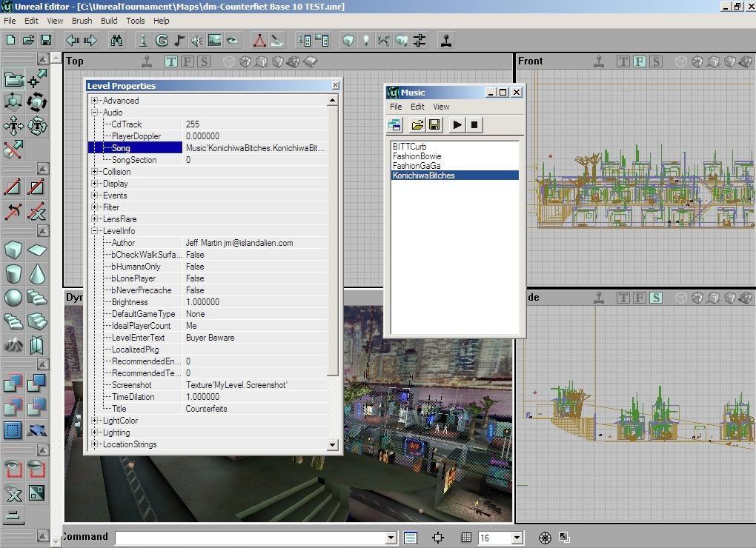
Task: Stop music playback in Music browser
Action: pos(475,125)
